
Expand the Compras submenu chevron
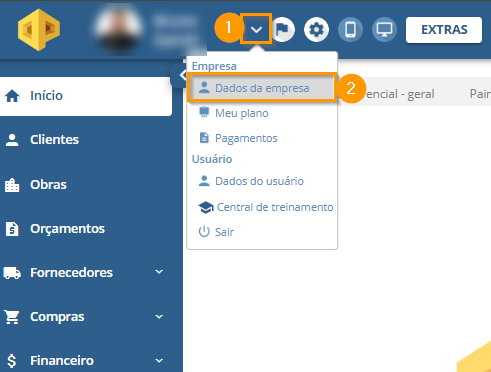[x=159, y=317]
